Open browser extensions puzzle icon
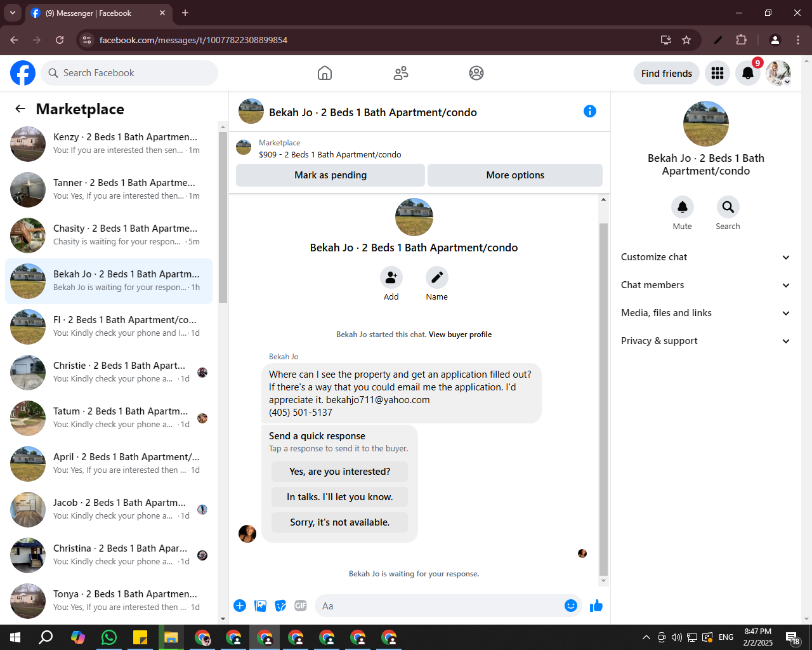 click(741, 40)
